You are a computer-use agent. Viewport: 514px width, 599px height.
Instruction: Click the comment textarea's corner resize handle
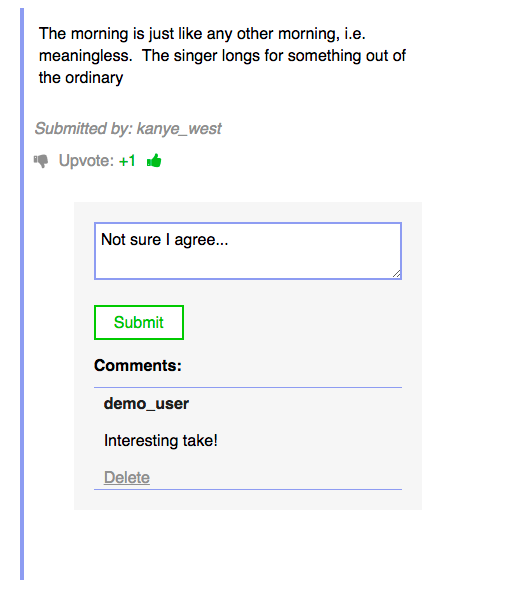pos(397,274)
